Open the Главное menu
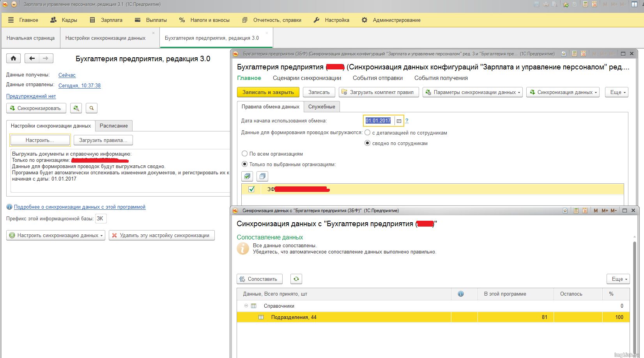The width and height of the screenshot is (644, 358). pyautogui.click(x=23, y=20)
